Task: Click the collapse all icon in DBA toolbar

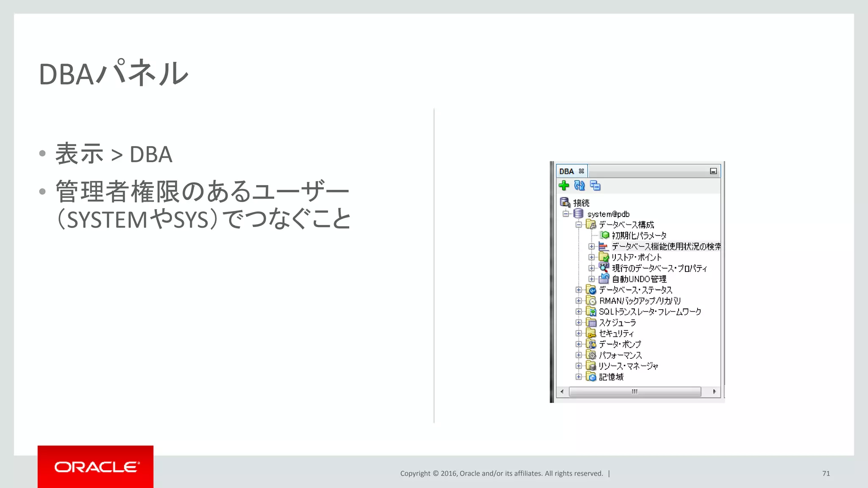Action: [x=595, y=185]
